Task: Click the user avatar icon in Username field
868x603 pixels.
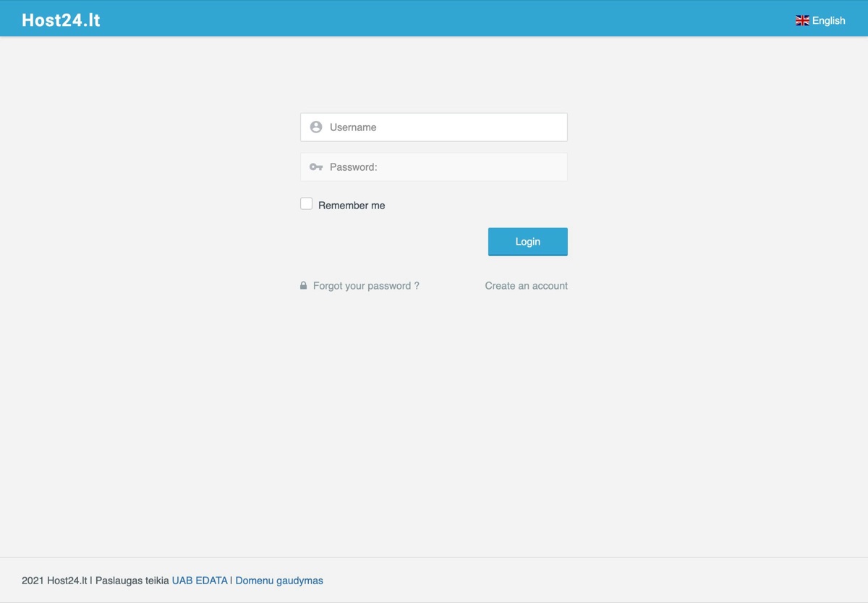Action: [316, 127]
